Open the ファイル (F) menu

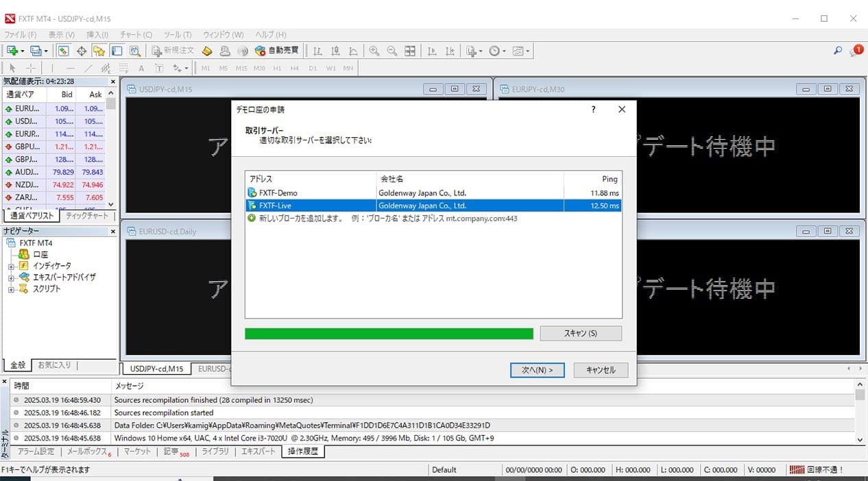[21, 35]
